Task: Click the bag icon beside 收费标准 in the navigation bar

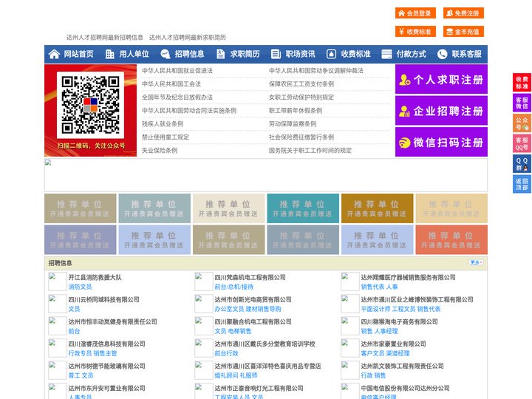Action: (331, 54)
